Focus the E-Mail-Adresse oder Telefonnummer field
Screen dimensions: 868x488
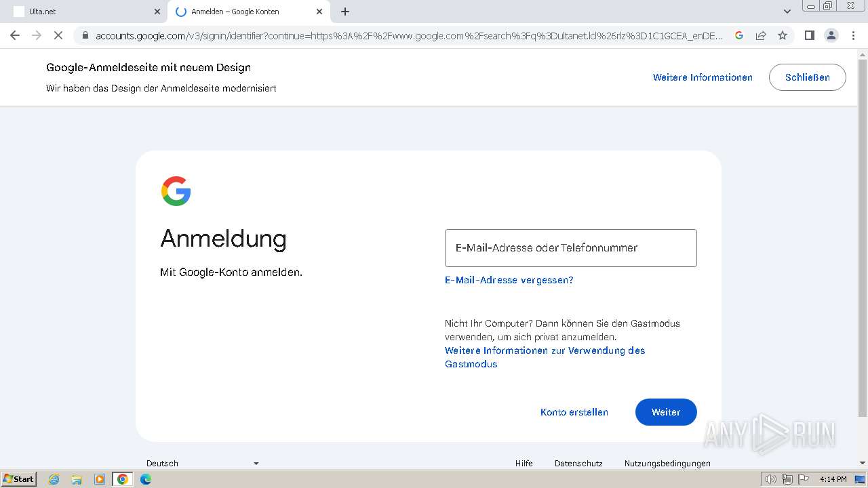(x=570, y=248)
